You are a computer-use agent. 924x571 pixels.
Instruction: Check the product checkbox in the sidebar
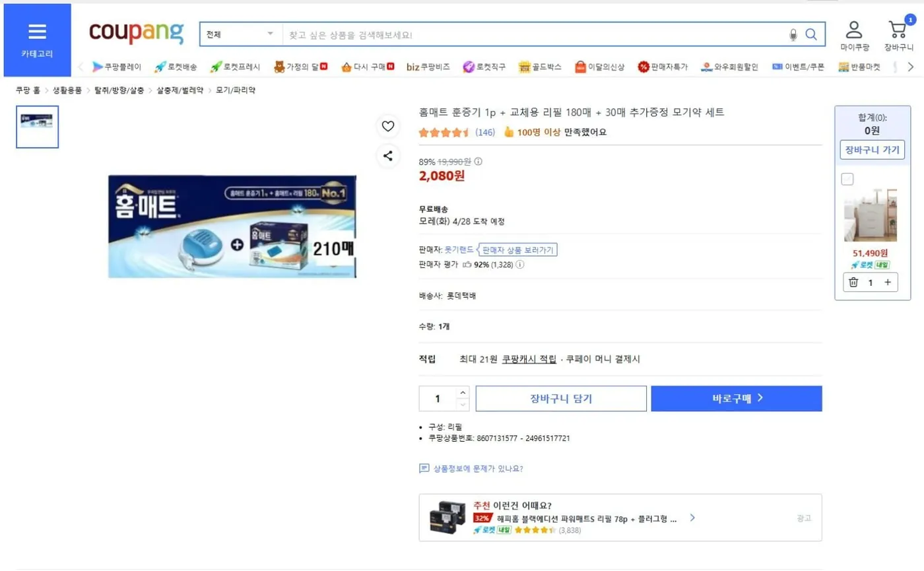[x=847, y=178]
